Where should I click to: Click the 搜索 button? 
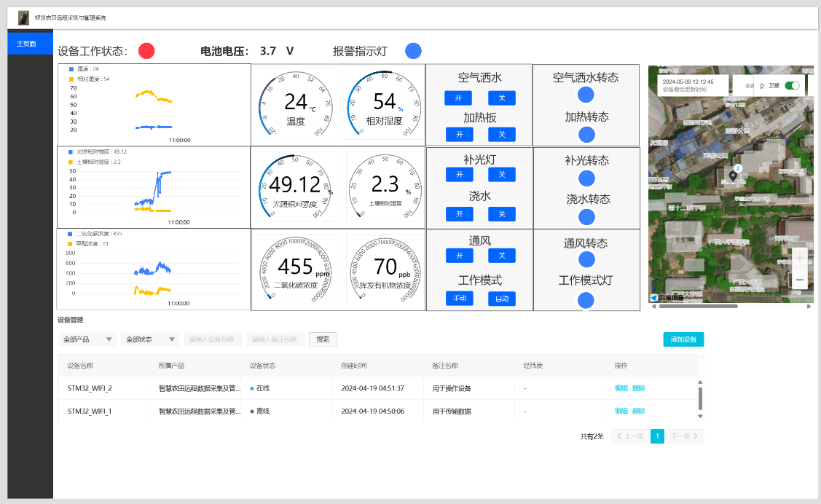pyautogui.click(x=323, y=339)
